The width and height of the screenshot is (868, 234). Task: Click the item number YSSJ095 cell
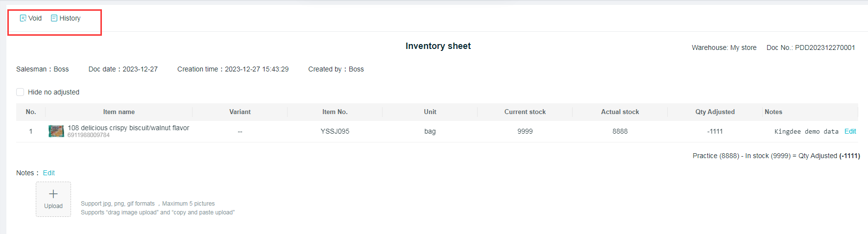point(335,131)
